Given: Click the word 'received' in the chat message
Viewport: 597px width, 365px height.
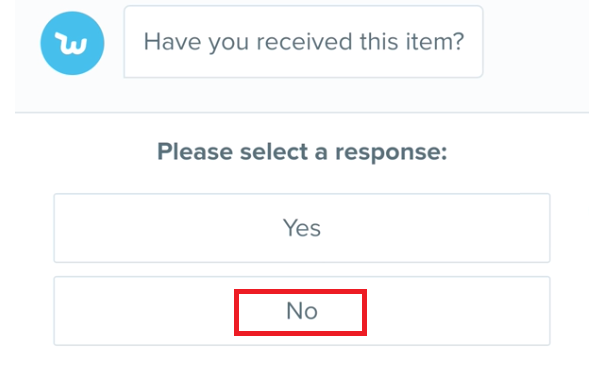Looking at the screenshot, I should point(304,41).
